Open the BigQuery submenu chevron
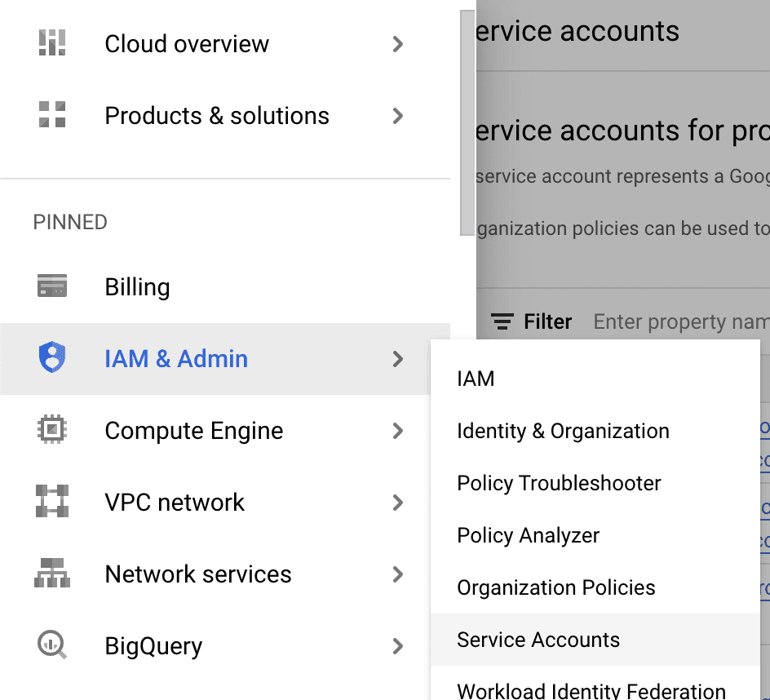 (x=398, y=646)
